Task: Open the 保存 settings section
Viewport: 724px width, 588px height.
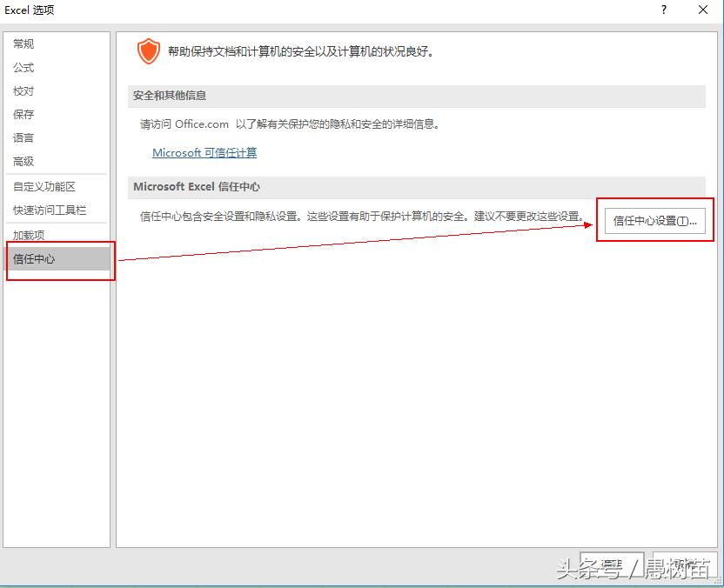Action: coord(23,114)
